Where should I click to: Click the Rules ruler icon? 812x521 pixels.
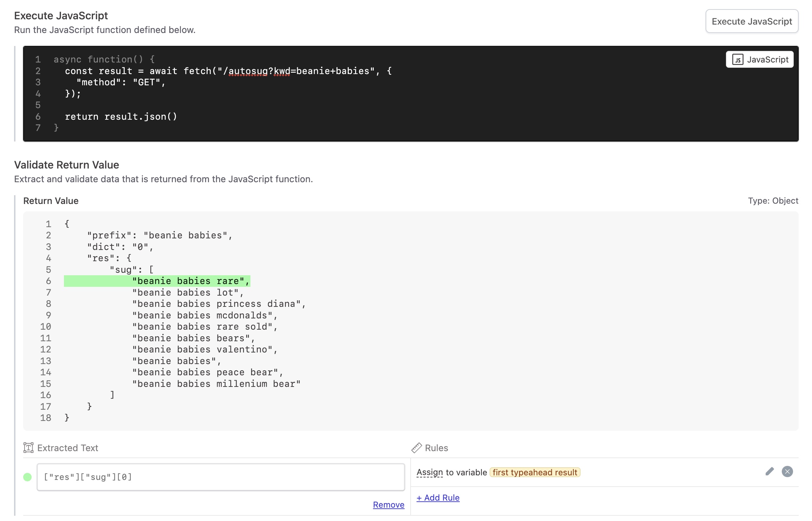point(417,448)
